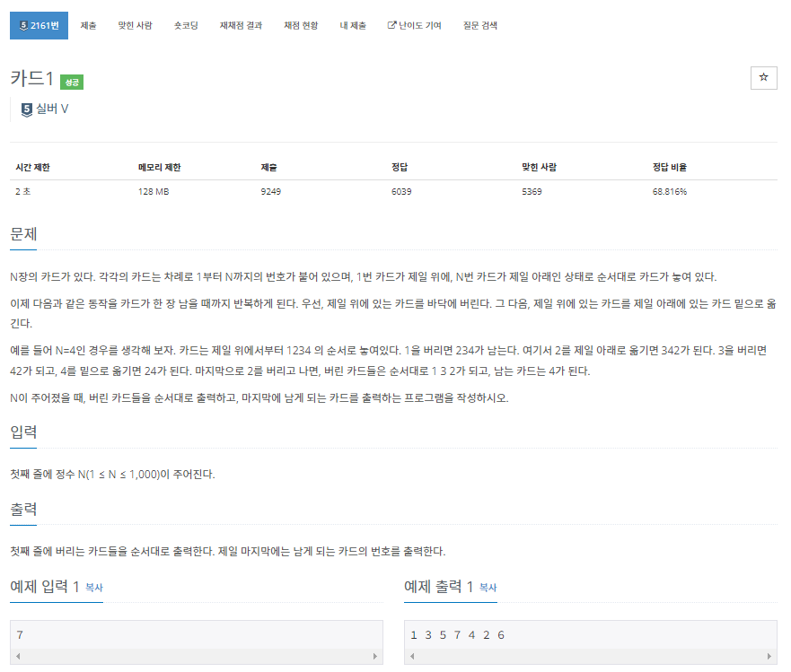Click right scroll arrow of example input
Image resolution: width=791 pixels, height=672 pixels.
(374, 657)
